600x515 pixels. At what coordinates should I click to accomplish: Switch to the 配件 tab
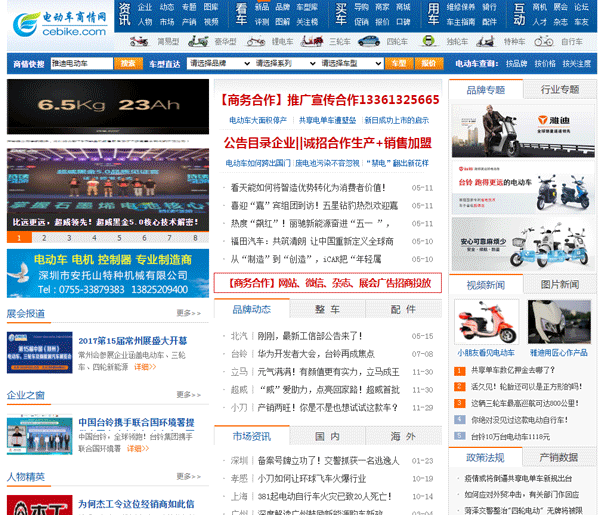403,309
